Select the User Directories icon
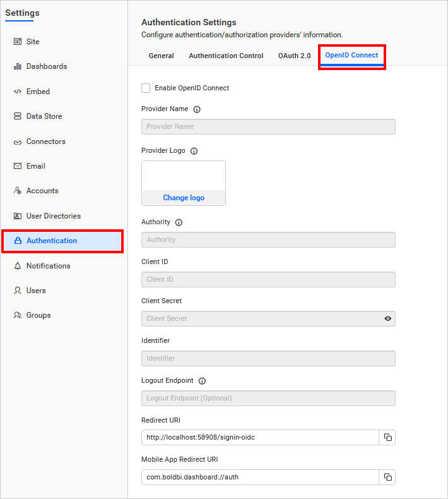 [x=18, y=216]
